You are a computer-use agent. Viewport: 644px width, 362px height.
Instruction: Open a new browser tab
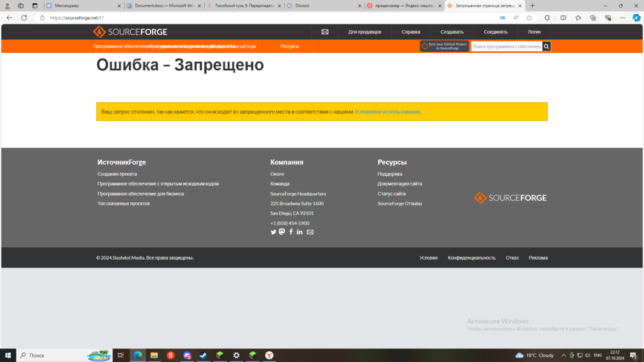pos(533,6)
